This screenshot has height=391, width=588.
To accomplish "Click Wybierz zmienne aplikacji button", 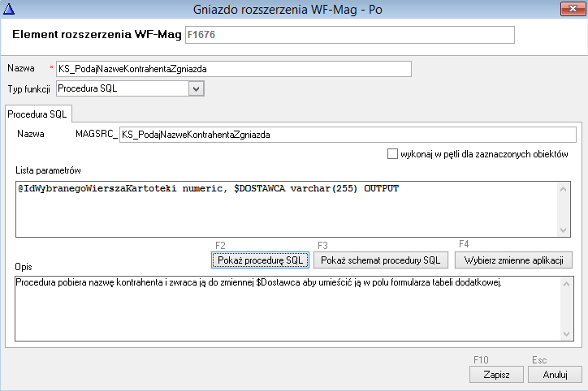I will pos(514,260).
